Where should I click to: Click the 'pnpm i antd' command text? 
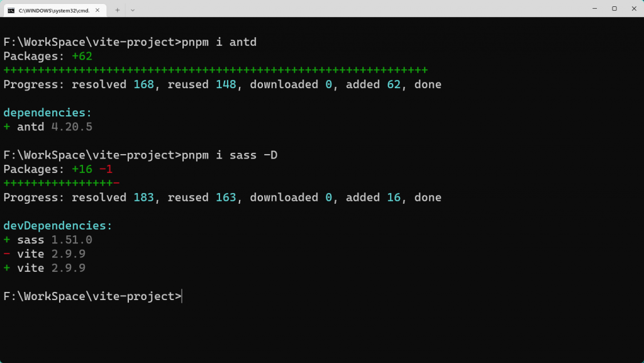coord(219,42)
